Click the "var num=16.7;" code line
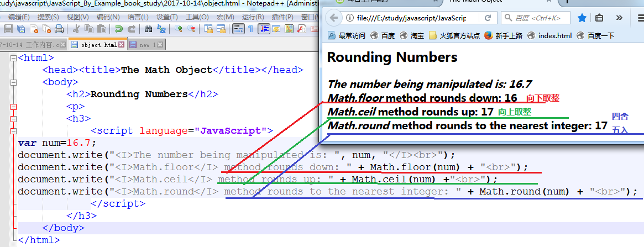 coord(57,143)
